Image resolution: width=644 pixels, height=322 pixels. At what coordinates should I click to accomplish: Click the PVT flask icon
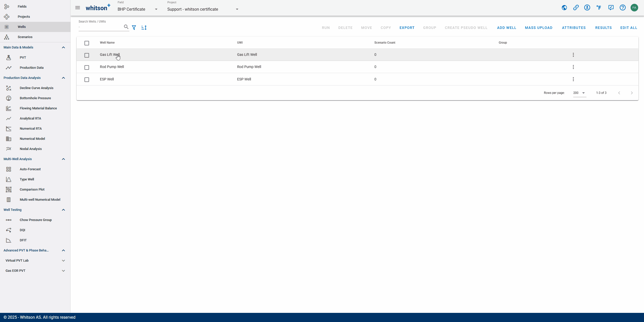click(x=9, y=58)
